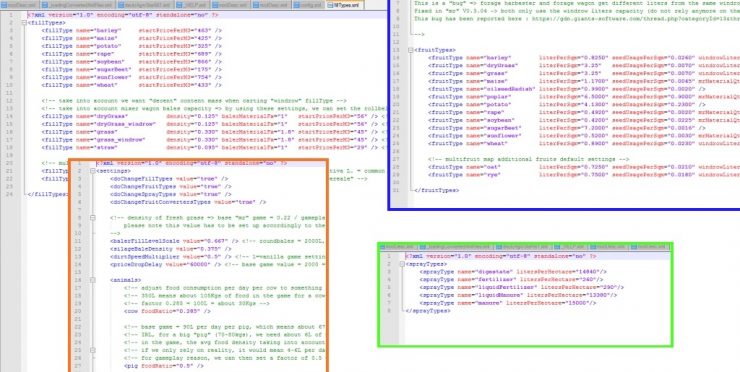Click the cow foodRatio value line

(x=167, y=311)
